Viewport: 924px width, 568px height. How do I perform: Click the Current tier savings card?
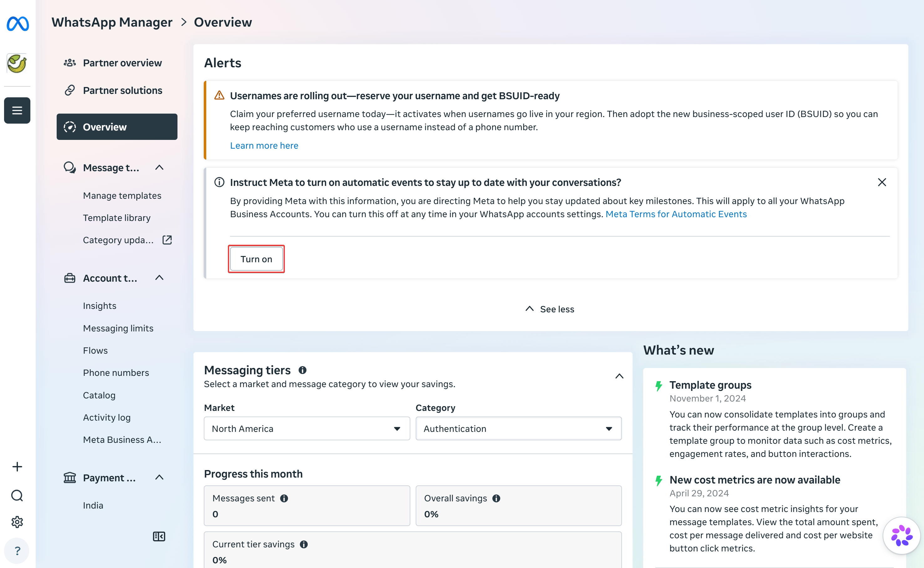tap(413, 550)
